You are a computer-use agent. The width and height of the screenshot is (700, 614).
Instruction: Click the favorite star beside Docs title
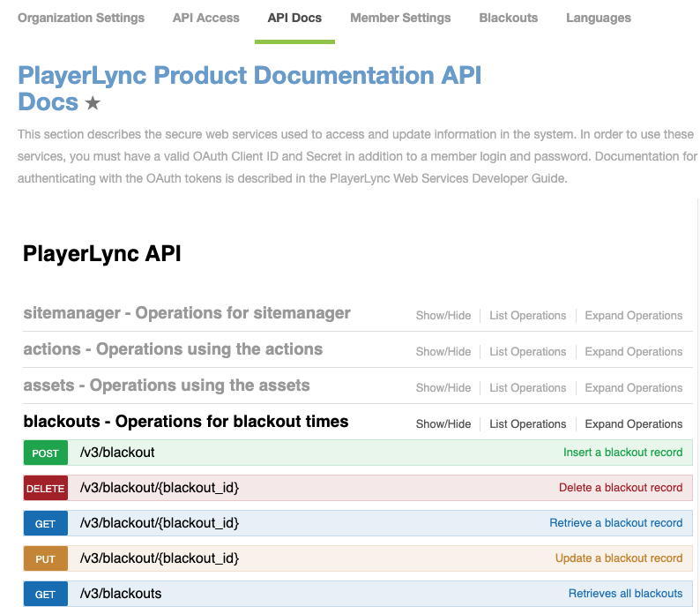pos(93,103)
